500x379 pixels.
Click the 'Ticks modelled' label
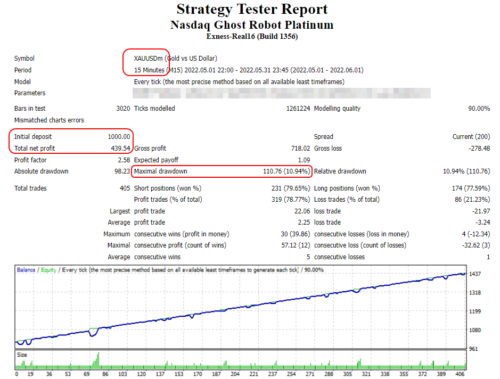click(x=154, y=109)
